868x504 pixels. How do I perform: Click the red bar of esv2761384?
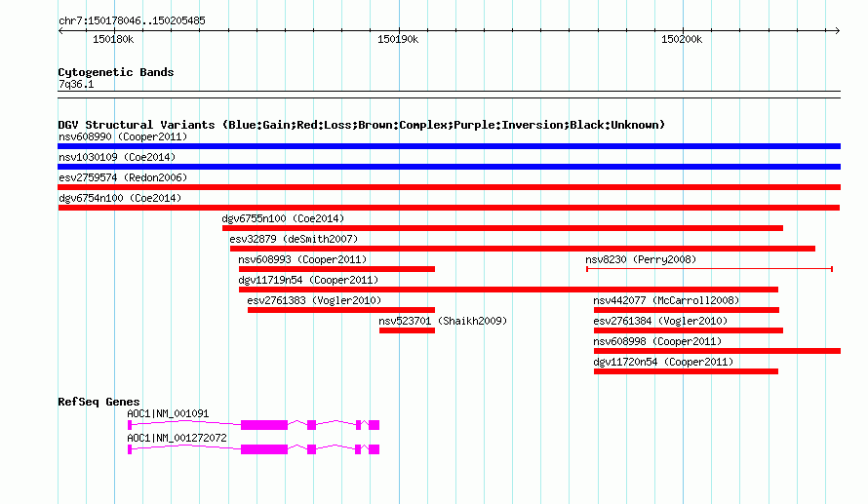click(x=689, y=330)
